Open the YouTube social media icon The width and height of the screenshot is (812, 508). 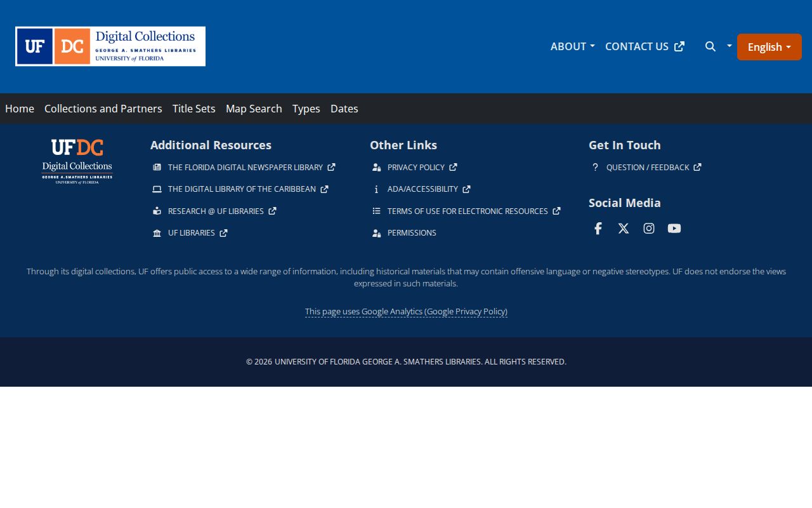(x=674, y=229)
